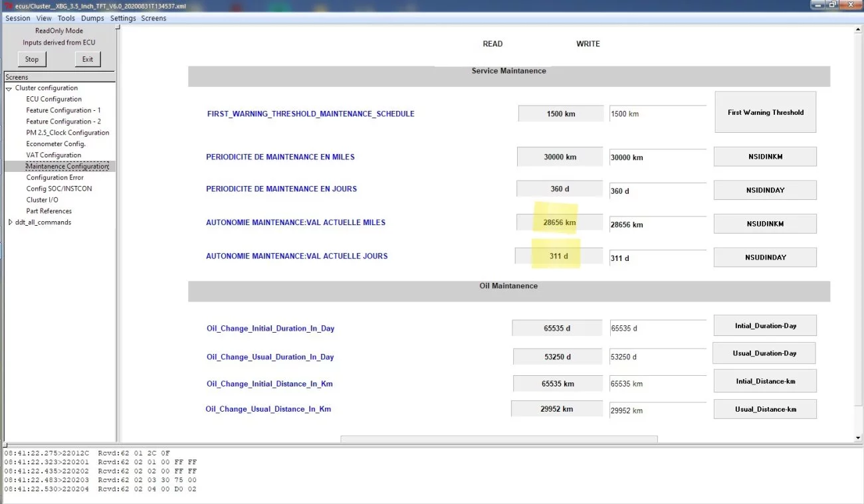864x504 pixels.
Task: Click the 360 d write field
Action: pyautogui.click(x=658, y=191)
